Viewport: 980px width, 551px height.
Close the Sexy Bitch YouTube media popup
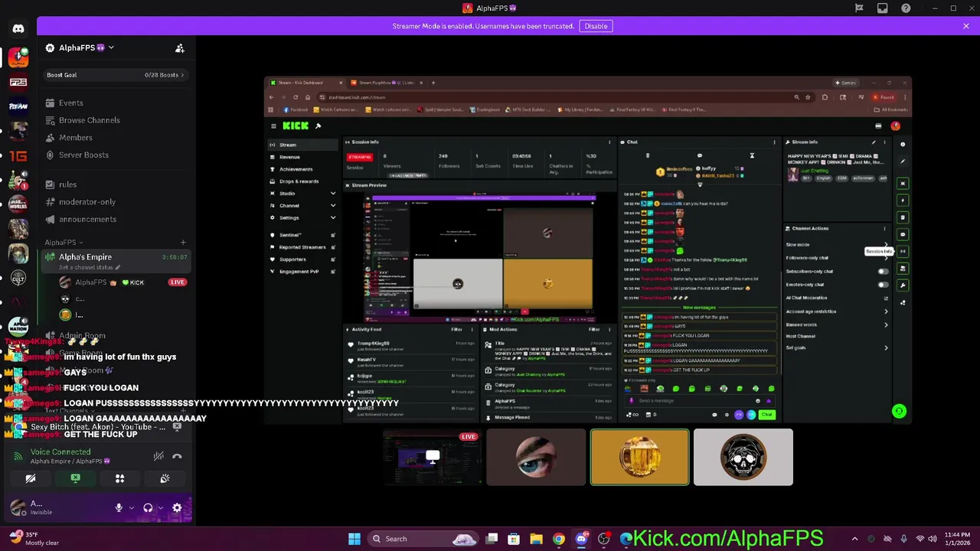tap(177, 426)
